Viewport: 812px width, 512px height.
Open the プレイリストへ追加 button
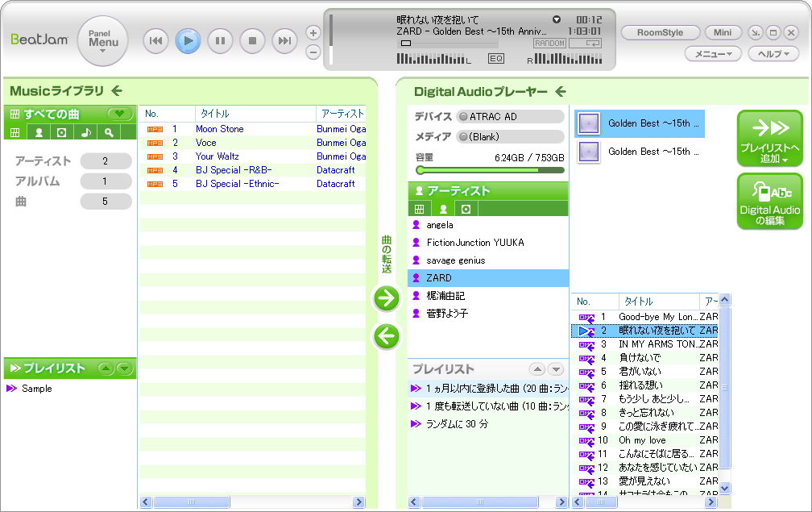[770, 139]
